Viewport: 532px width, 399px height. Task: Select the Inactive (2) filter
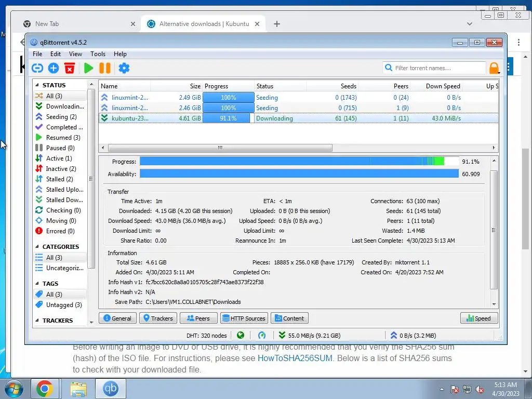(60, 169)
